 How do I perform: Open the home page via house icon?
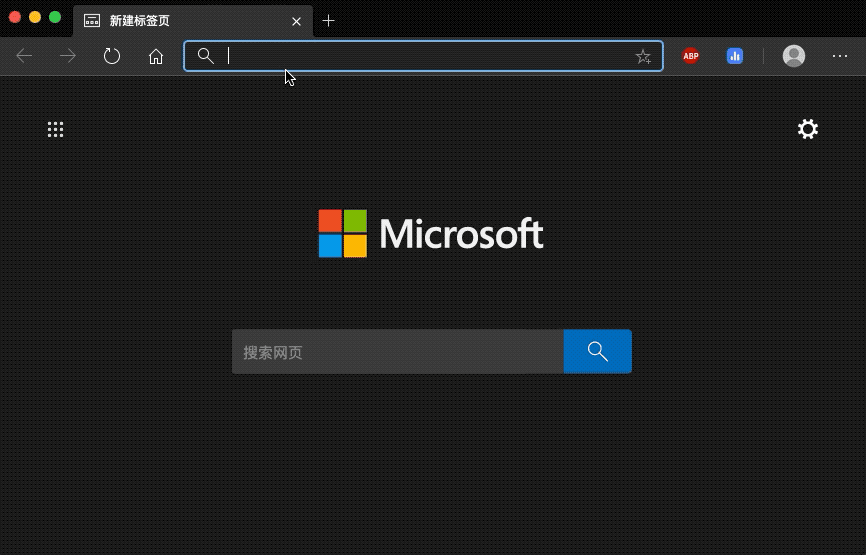pos(156,56)
